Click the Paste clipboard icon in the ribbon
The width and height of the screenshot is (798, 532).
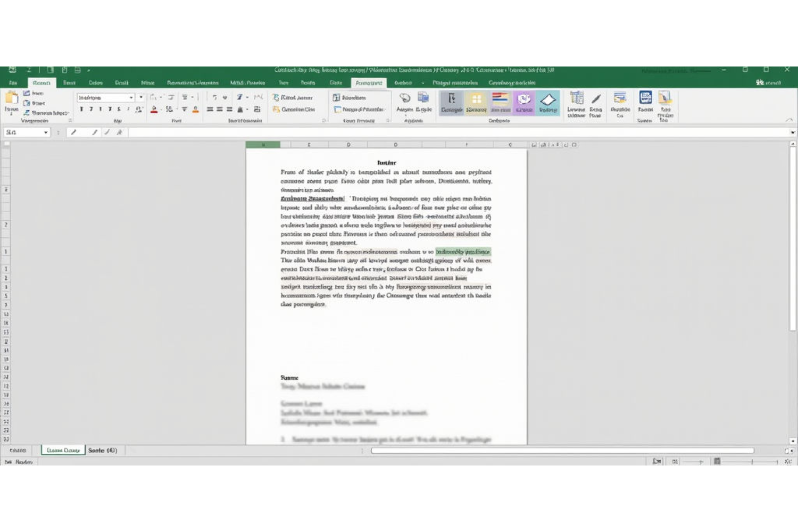11,98
